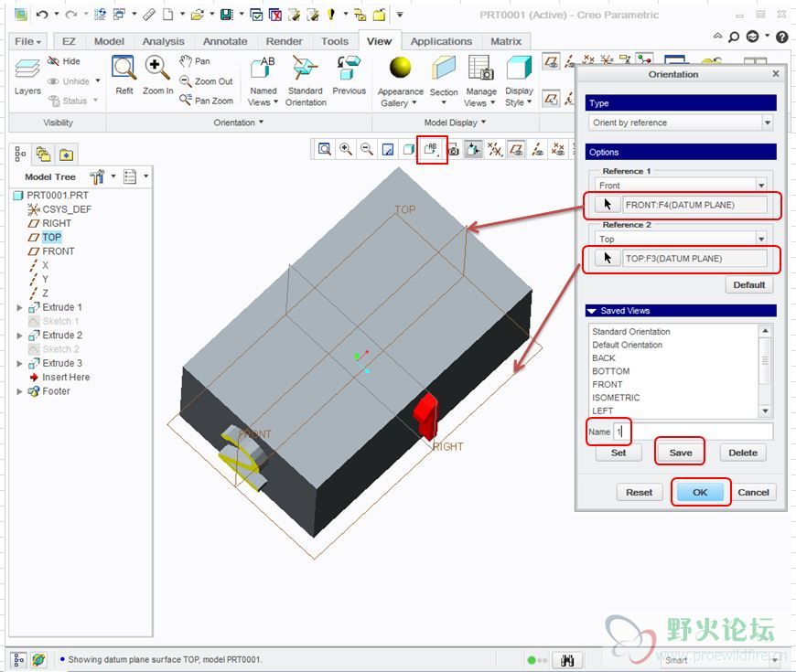796x672 pixels.
Task: Click the Undo arrow icon
Action: point(42,15)
